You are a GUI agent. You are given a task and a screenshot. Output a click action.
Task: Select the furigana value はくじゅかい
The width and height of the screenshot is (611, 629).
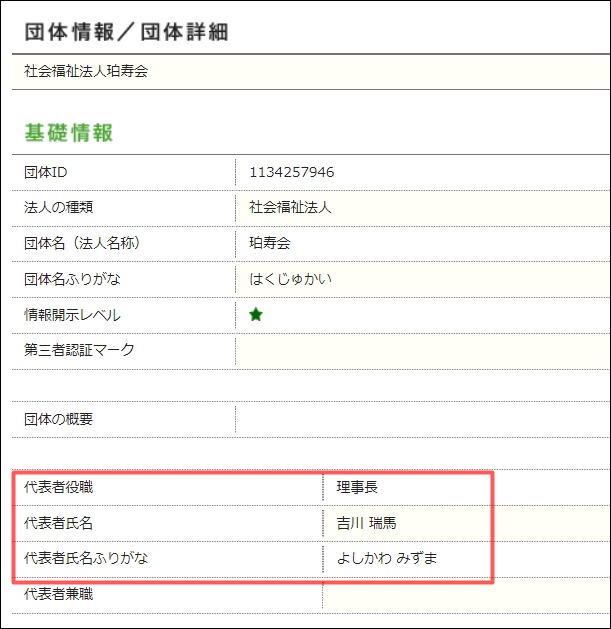coord(290,279)
